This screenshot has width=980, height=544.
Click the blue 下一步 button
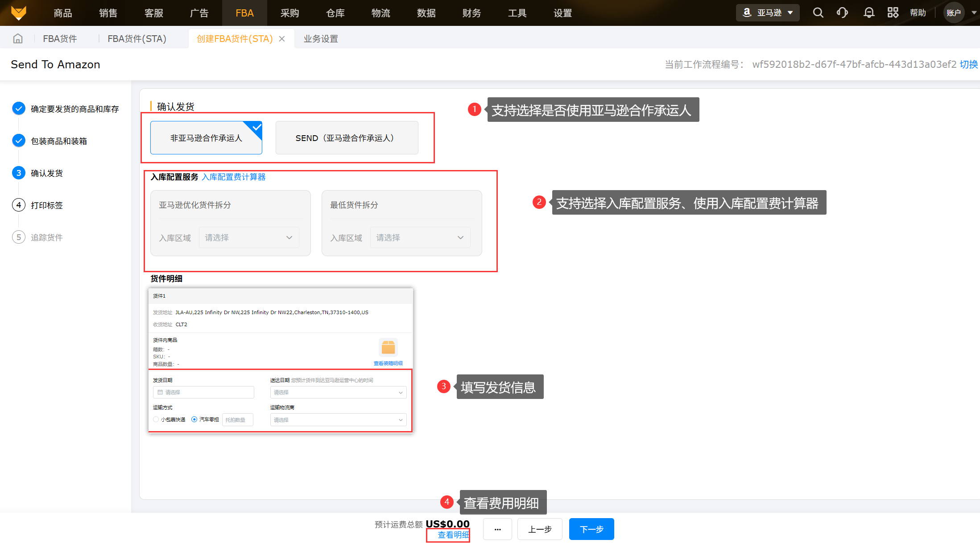591,529
